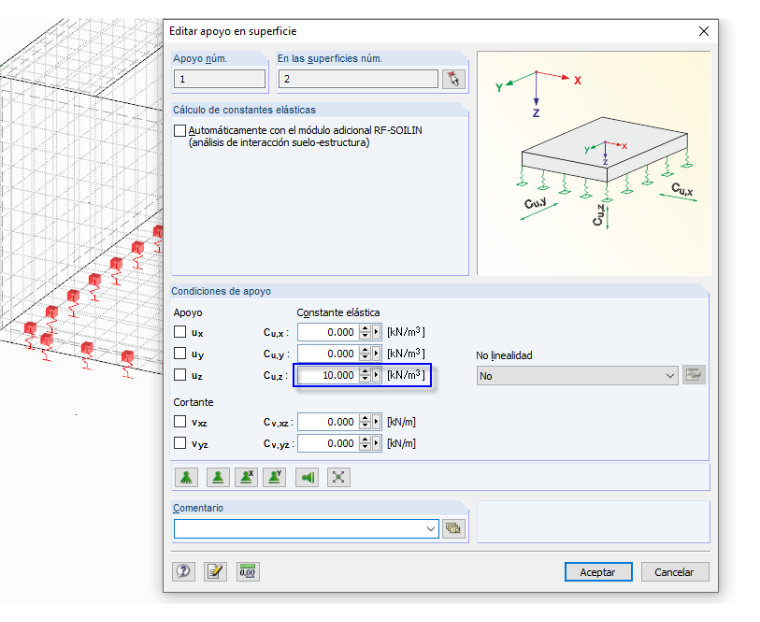The width and height of the screenshot is (760, 622).
Task: Open the Cv,xz value options arrow
Action: (x=376, y=422)
